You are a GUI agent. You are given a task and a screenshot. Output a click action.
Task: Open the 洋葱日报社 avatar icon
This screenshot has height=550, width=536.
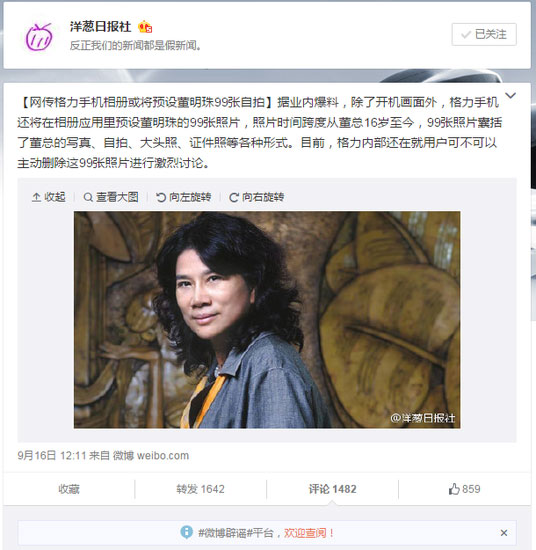39,37
